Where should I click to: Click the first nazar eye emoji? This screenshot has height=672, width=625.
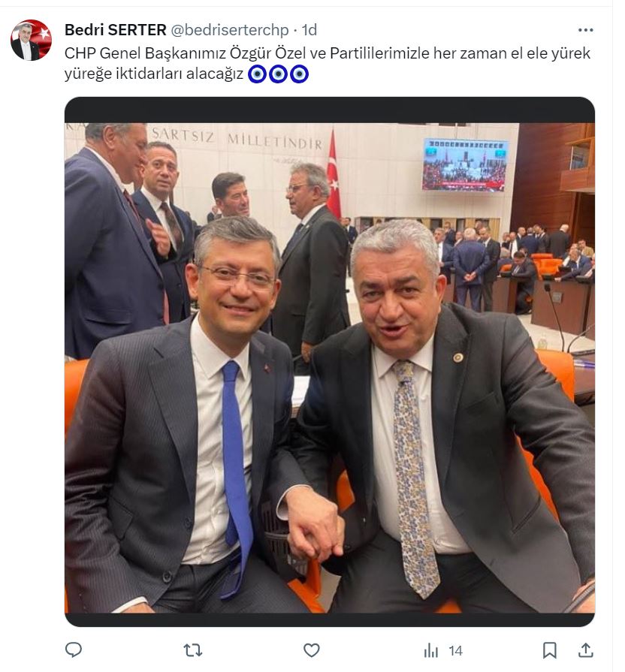[x=257, y=74]
